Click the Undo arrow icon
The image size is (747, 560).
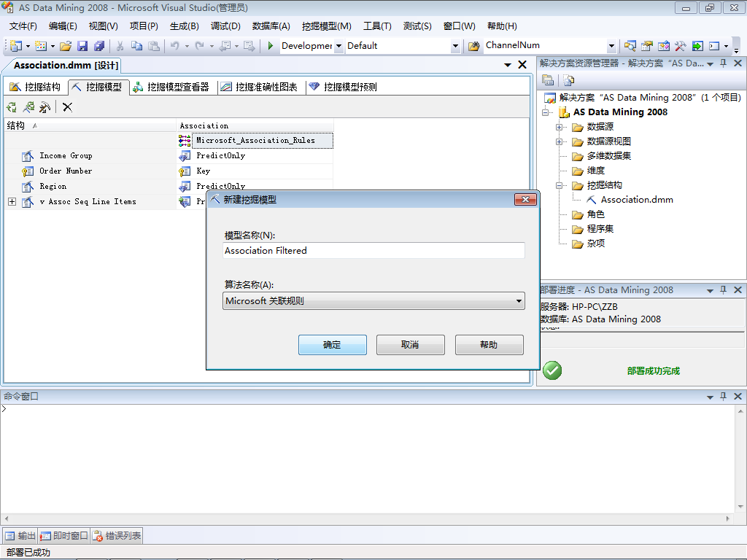coord(175,46)
